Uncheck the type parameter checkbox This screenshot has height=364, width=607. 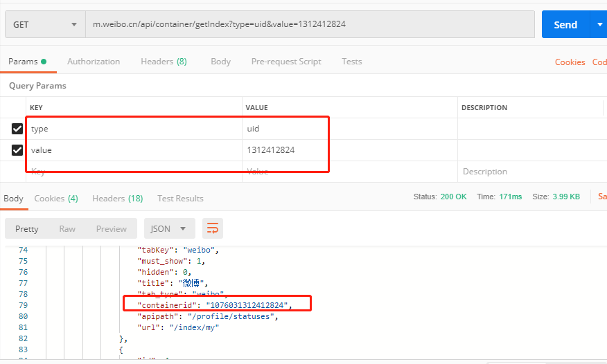[x=17, y=129]
